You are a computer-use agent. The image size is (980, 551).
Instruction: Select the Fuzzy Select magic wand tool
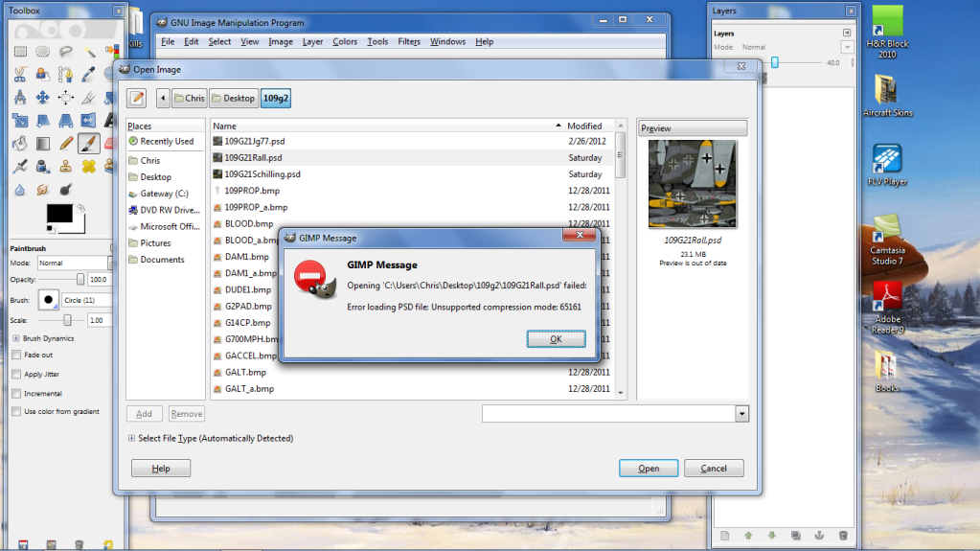tap(89, 52)
